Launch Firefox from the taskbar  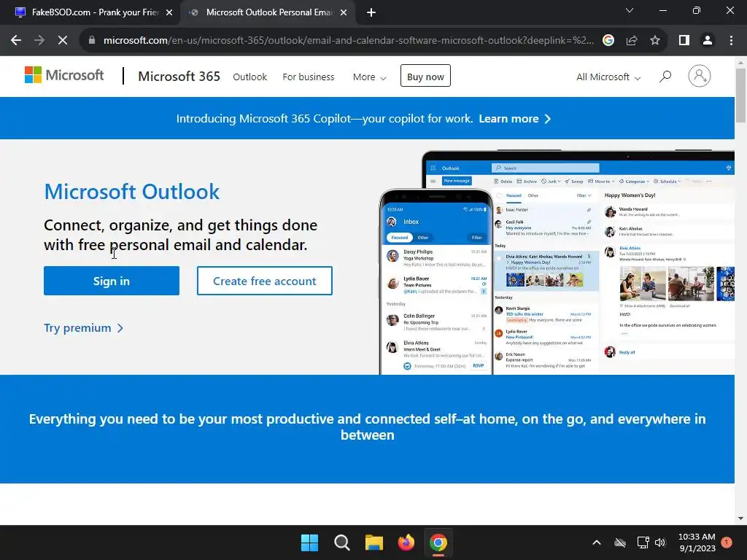pos(406,542)
